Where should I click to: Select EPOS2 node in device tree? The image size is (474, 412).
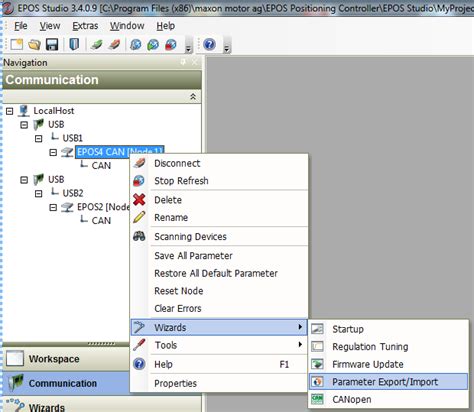[103, 207]
